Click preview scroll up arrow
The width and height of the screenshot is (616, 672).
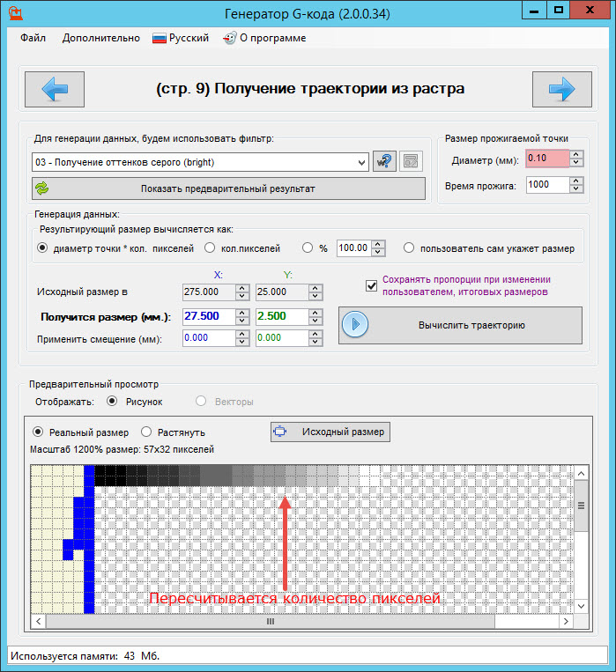(582, 473)
